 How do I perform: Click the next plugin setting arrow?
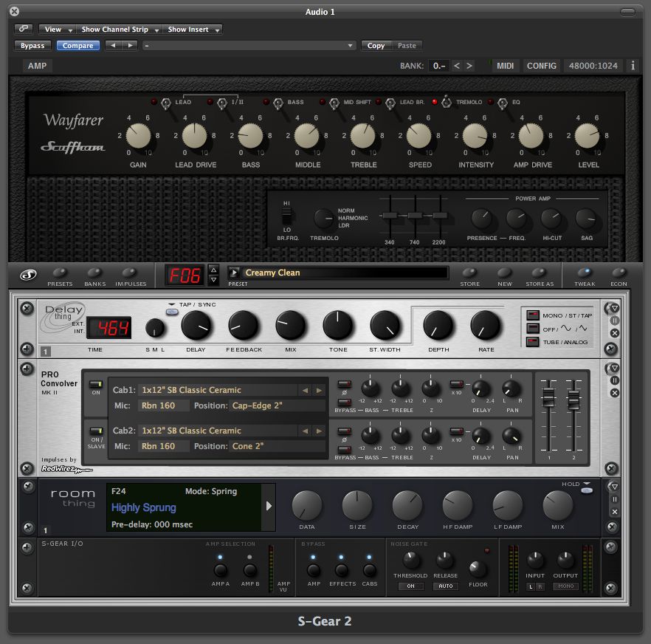point(130,45)
